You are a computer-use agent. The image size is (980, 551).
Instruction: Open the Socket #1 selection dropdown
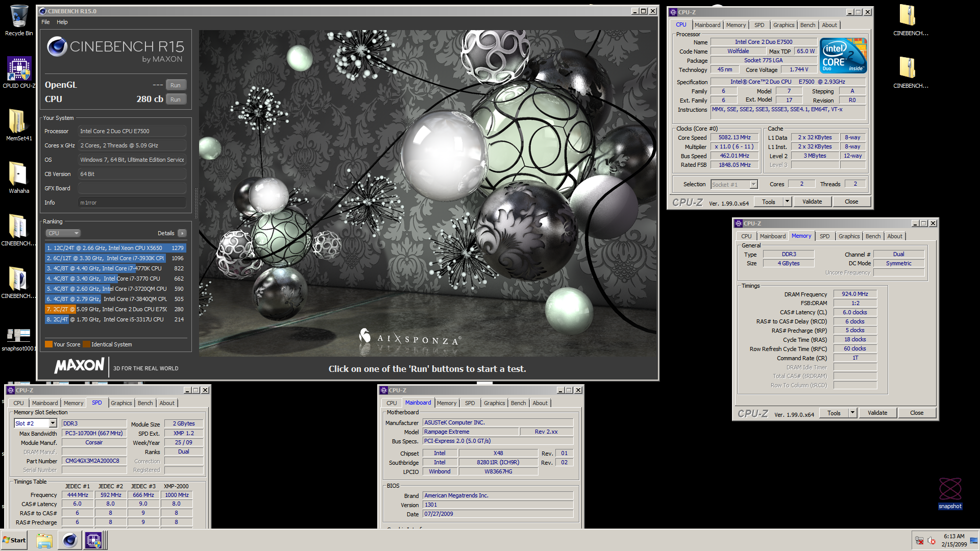[x=734, y=185]
